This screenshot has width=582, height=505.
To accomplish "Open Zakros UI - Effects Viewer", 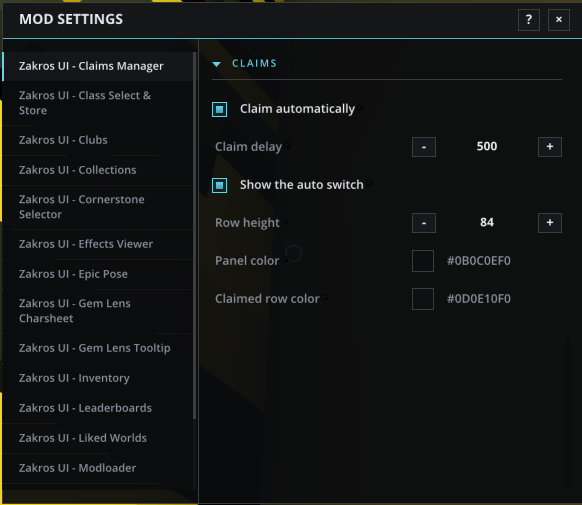I will [98, 244].
